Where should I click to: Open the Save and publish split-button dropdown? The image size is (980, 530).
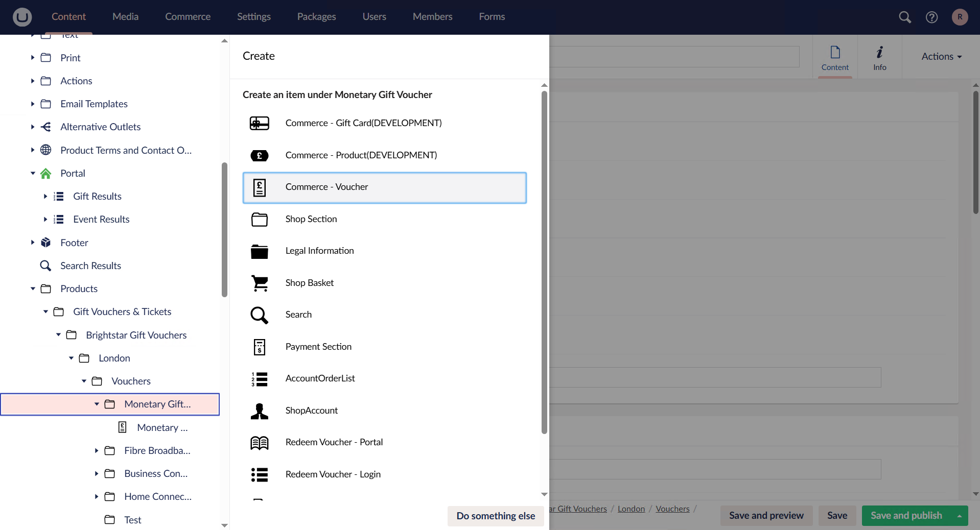click(x=959, y=516)
